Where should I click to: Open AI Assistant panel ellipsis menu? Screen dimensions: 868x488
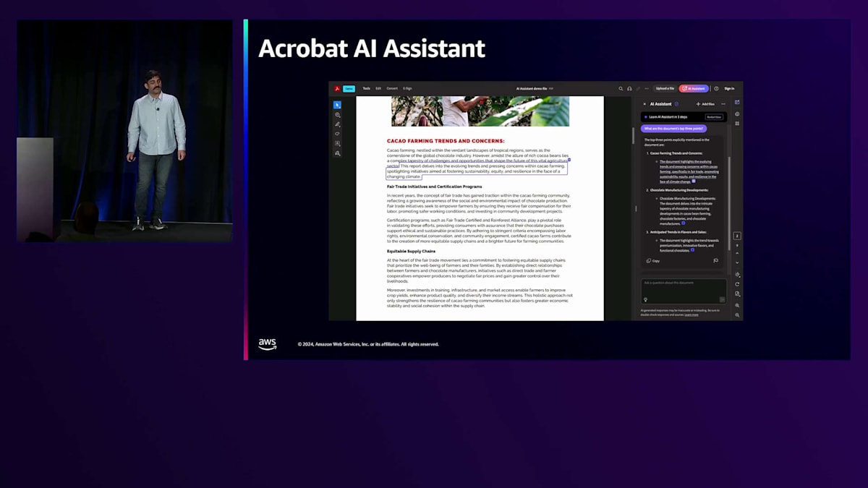click(x=723, y=104)
